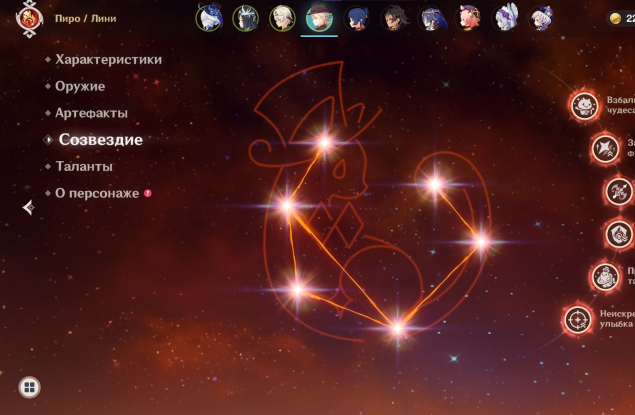Image resolution: width=635 pixels, height=415 pixels.
Task: Click the lower-left constellation star
Action: click(297, 289)
